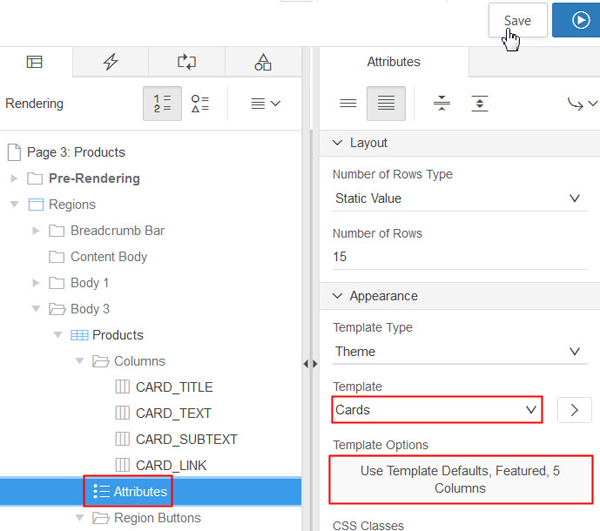
Task: Switch to the Attributes tab
Action: 394,62
